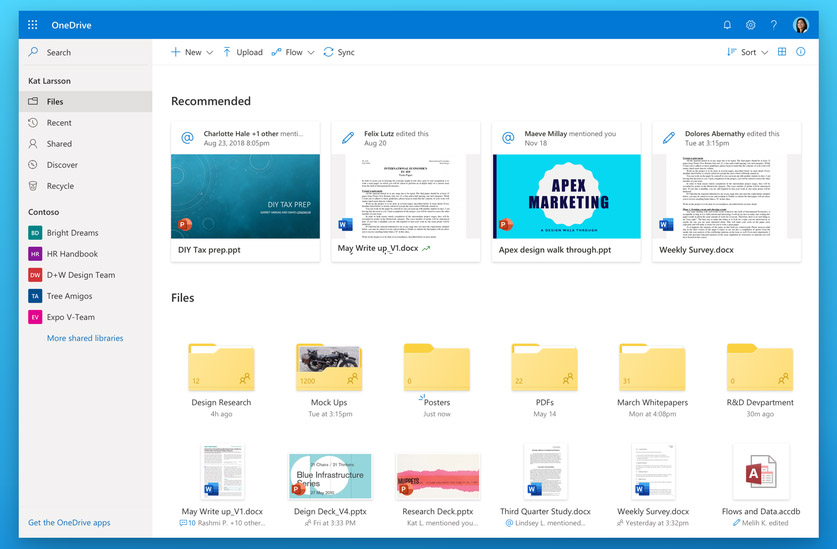Image resolution: width=837 pixels, height=549 pixels.
Task: Open the New dropdown menu
Action: (x=192, y=52)
